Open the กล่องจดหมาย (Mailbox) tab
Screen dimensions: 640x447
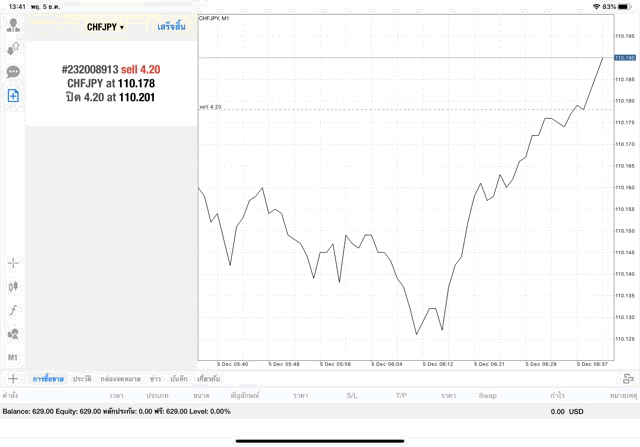point(120,379)
